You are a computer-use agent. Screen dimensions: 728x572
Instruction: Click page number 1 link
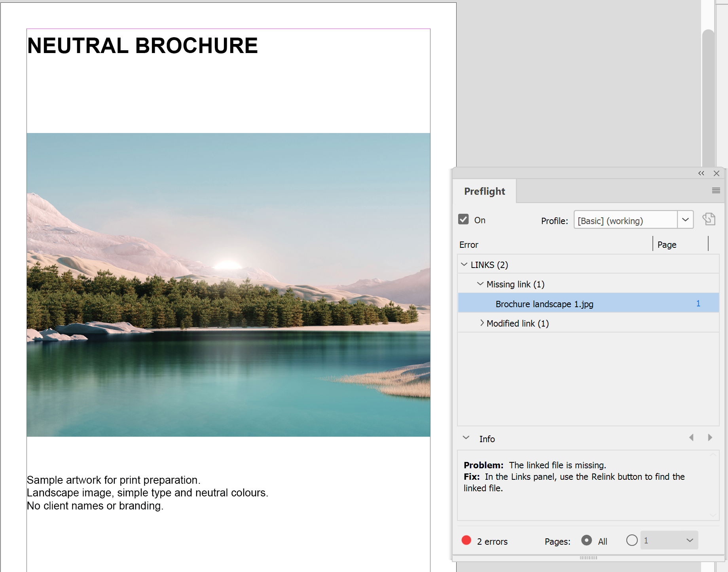tap(698, 304)
